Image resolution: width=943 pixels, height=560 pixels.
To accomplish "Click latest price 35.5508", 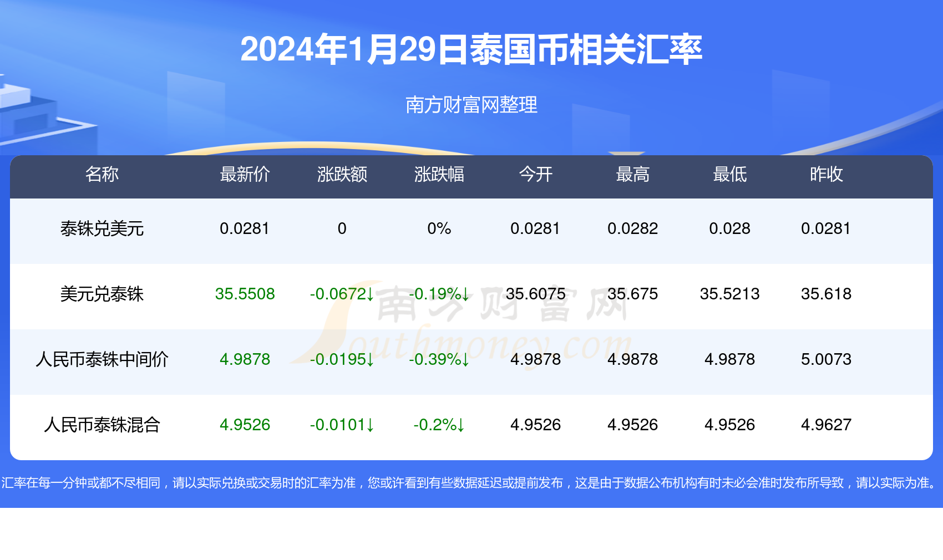I will pos(245,294).
